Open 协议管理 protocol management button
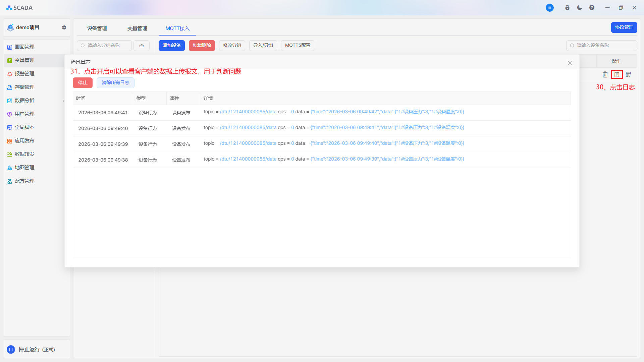The width and height of the screenshot is (644, 362). [624, 27]
